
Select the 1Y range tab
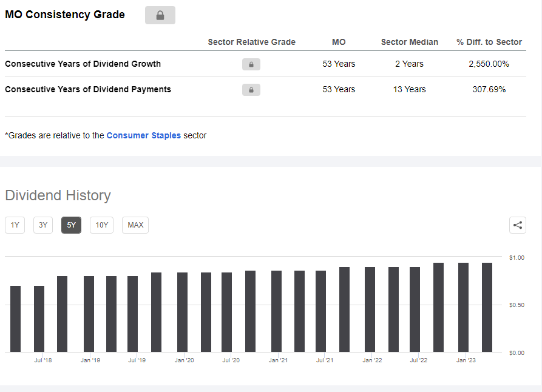point(15,225)
